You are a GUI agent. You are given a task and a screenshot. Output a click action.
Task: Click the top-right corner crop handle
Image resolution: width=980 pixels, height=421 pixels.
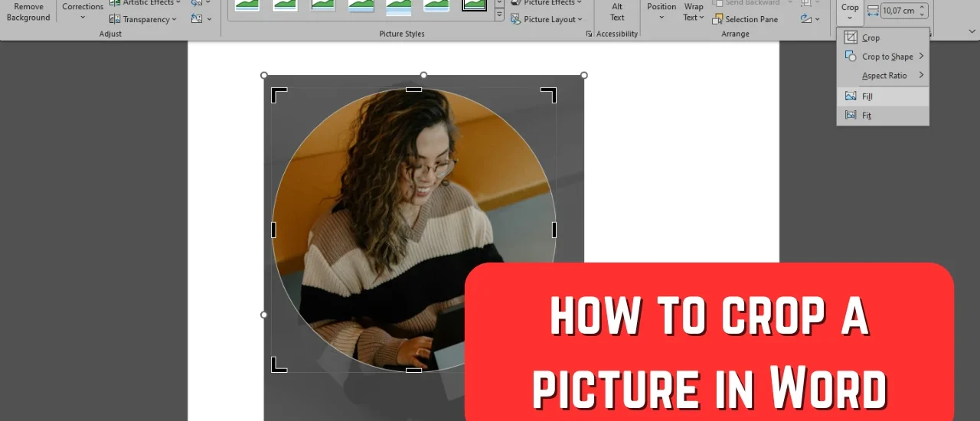(x=549, y=94)
